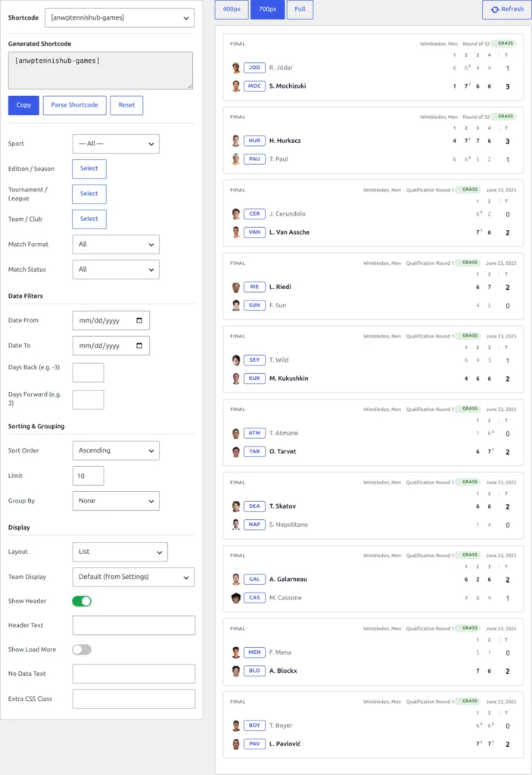
Task: Click player name A. Galarneau
Action: (288, 579)
